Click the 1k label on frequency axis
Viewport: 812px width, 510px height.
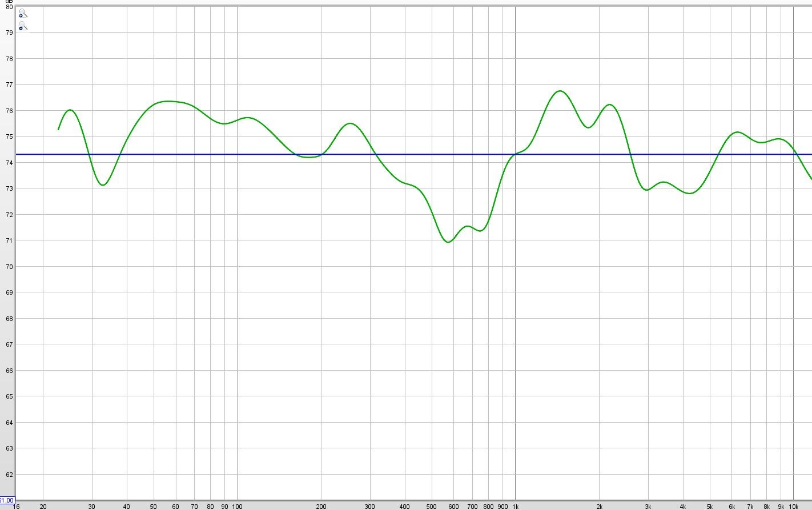pos(515,507)
